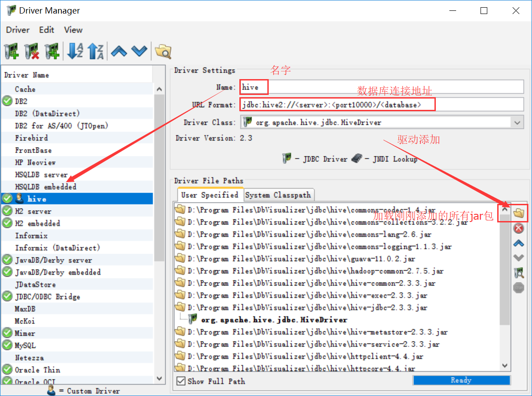Select the JavaDB/Derby embedded driver
Image resolution: width=532 pixels, height=396 pixels.
coord(77,272)
